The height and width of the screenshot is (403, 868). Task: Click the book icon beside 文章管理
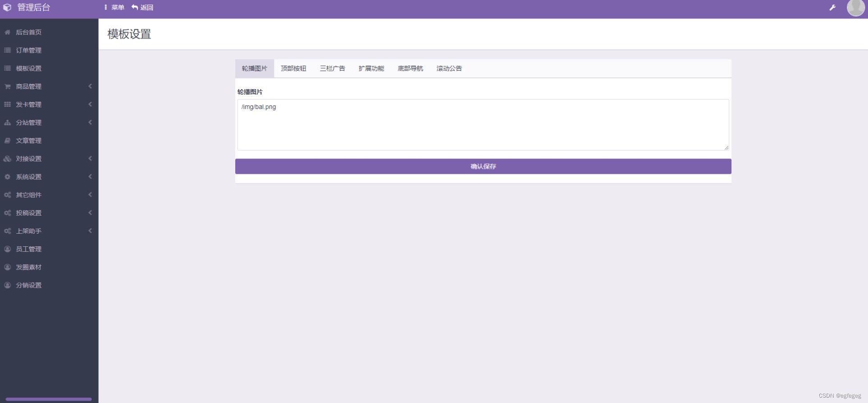coord(7,140)
